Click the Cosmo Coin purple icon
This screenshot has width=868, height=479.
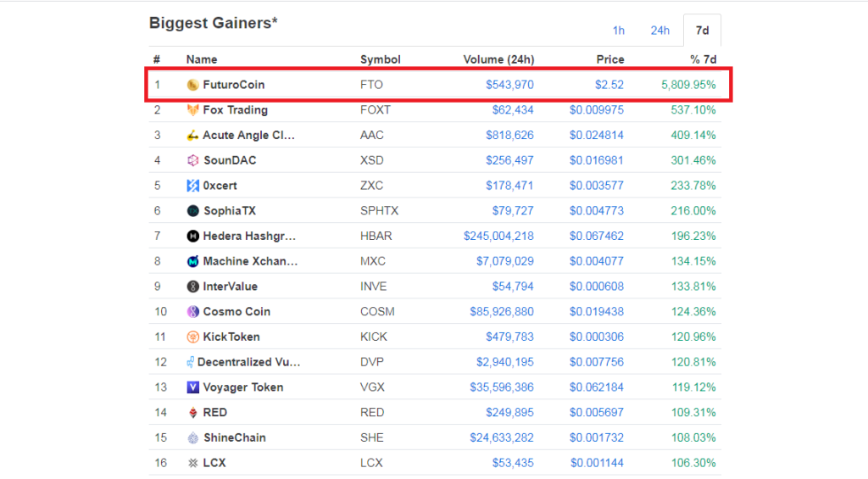[193, 312]
